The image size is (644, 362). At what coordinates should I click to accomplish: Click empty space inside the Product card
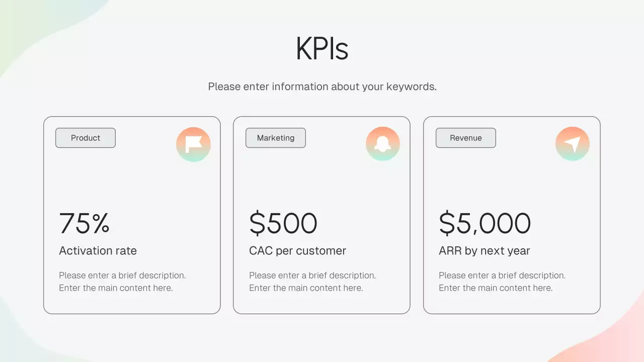pos(132,181)
